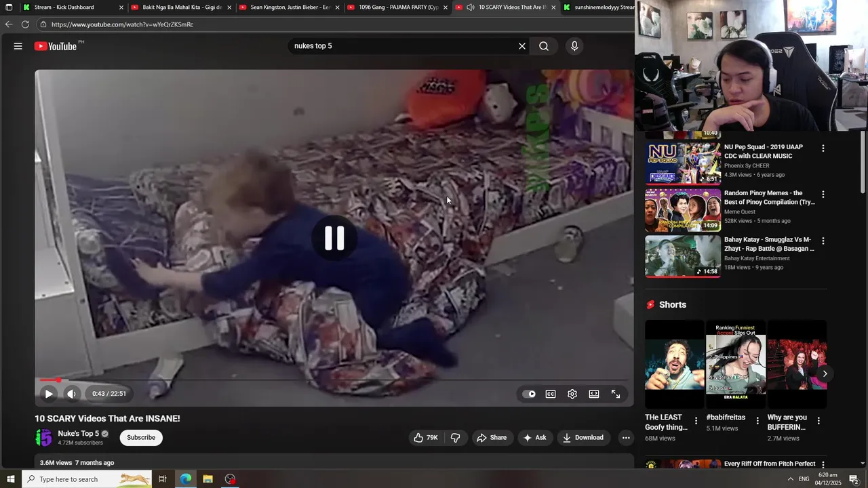Image resolution: width=868 pixels, height=488 pixels.
Task: Dislike the video with thumbs down
Action: point(456,438)
